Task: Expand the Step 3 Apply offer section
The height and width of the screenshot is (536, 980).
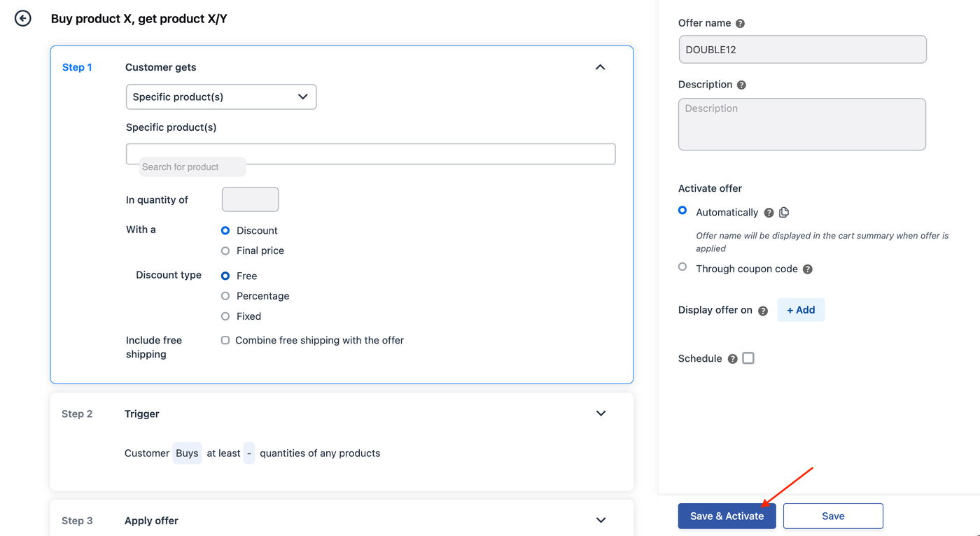Action: click(601, 521)
